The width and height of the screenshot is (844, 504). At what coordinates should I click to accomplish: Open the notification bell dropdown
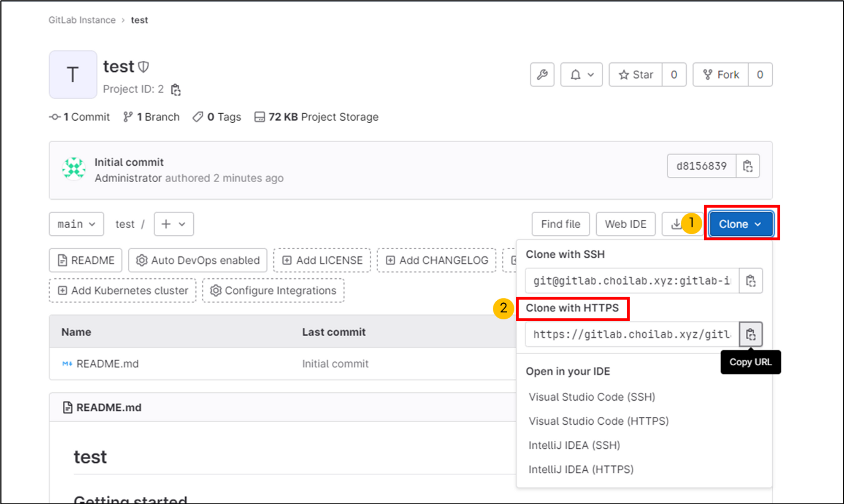pyautogui.click(x=581, y=75)
